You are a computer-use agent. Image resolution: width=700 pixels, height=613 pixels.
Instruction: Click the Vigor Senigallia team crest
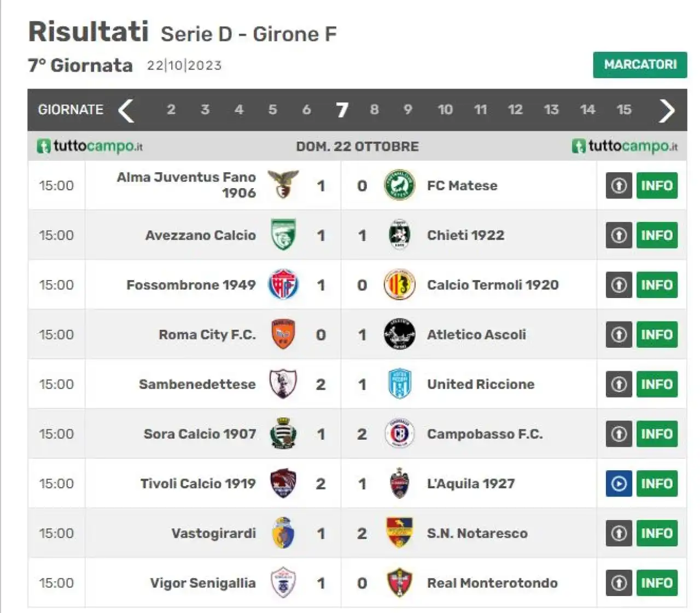coord(283,582)
